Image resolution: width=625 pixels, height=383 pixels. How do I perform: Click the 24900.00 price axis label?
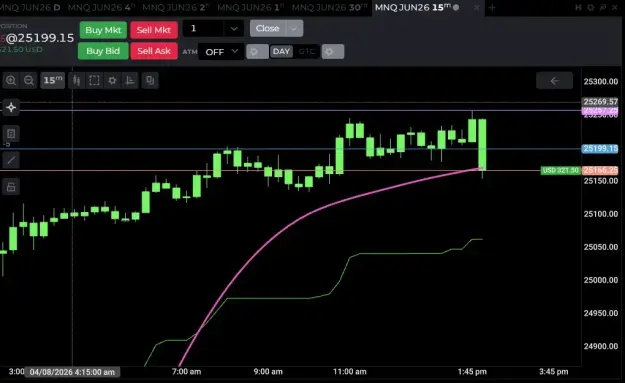[x=601, y=346]
